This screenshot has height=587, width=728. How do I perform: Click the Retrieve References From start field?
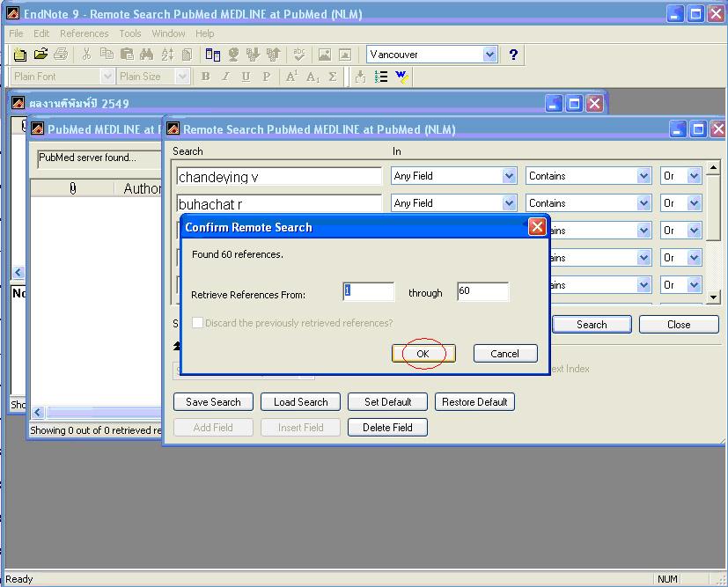369,291
